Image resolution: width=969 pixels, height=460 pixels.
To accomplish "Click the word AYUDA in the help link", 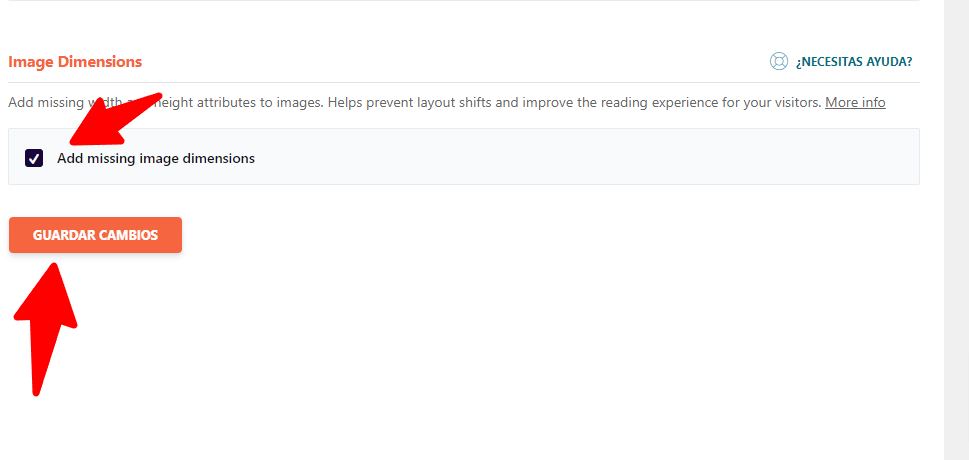I will [x=891, y=62].
